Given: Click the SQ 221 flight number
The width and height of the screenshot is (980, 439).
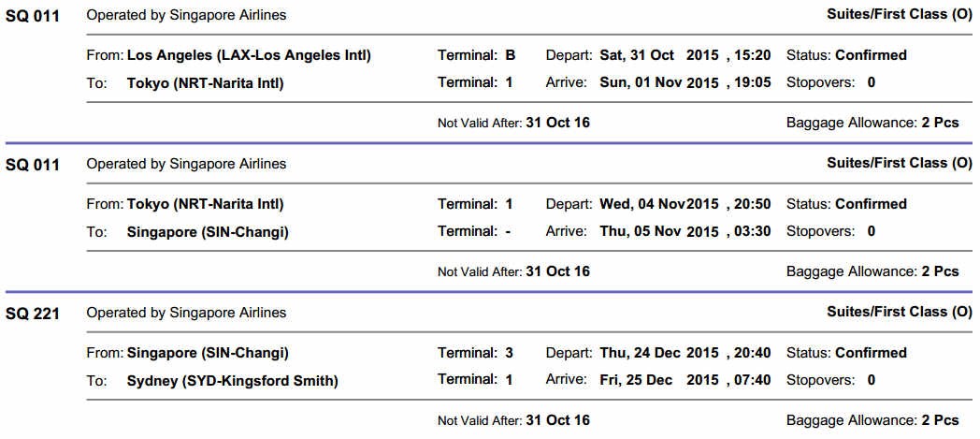Looking at the screenshot, I should (33, 314).
